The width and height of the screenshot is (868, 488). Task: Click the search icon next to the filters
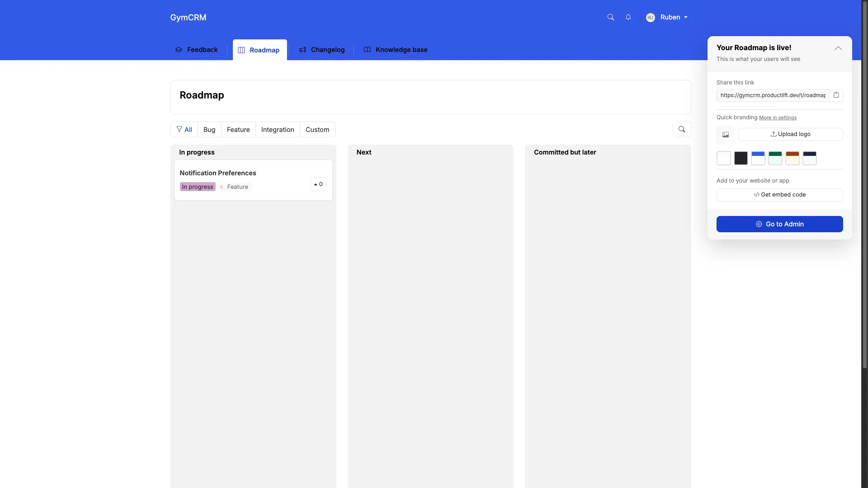pos(682,129)
